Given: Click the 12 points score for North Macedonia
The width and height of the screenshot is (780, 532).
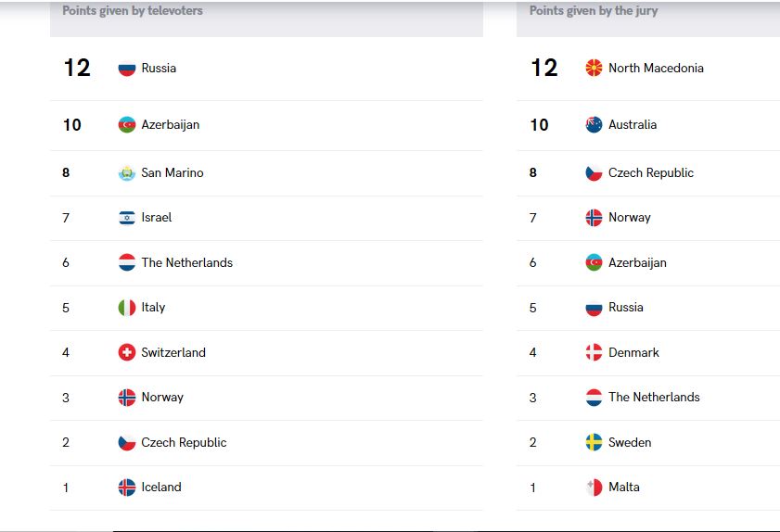Looking at the screenshot, I should coord(544,68).
